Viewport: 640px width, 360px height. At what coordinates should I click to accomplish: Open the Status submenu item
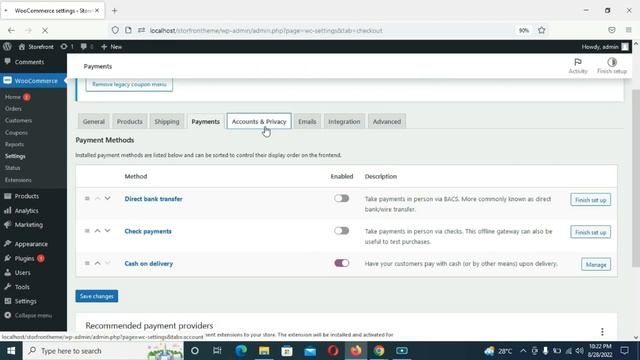tap(12, 168)
